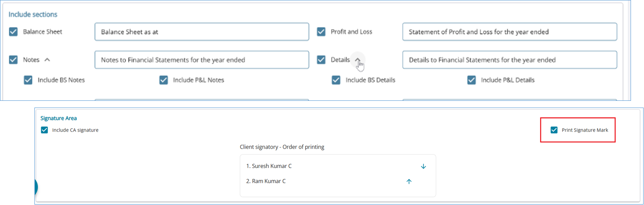
Task: Move Ram Kumar C up with arrow
Action: point(409,181)
